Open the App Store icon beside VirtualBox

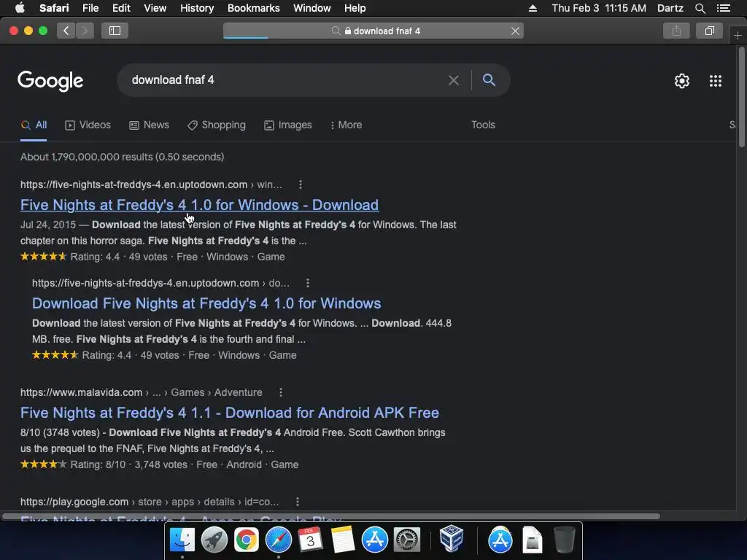(500, 540)
